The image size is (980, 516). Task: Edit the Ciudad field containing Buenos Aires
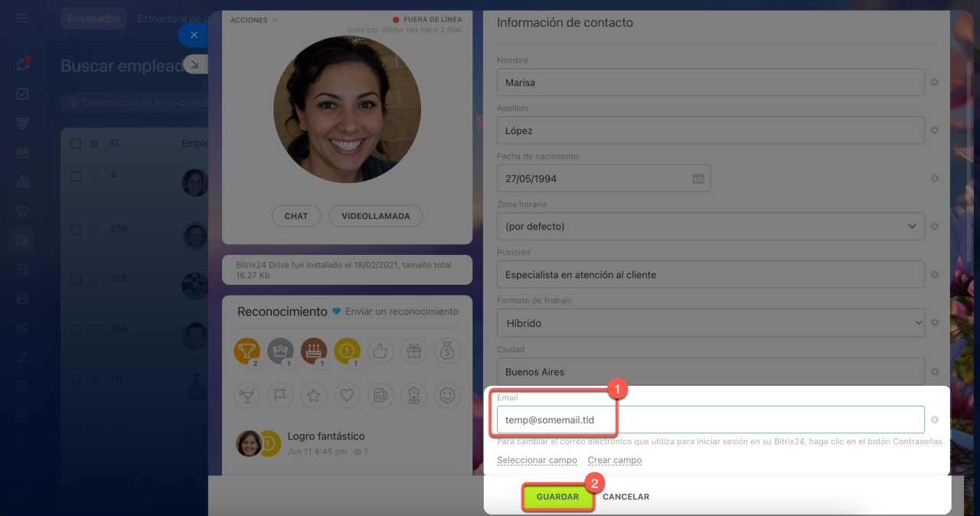tap(710, 371)
